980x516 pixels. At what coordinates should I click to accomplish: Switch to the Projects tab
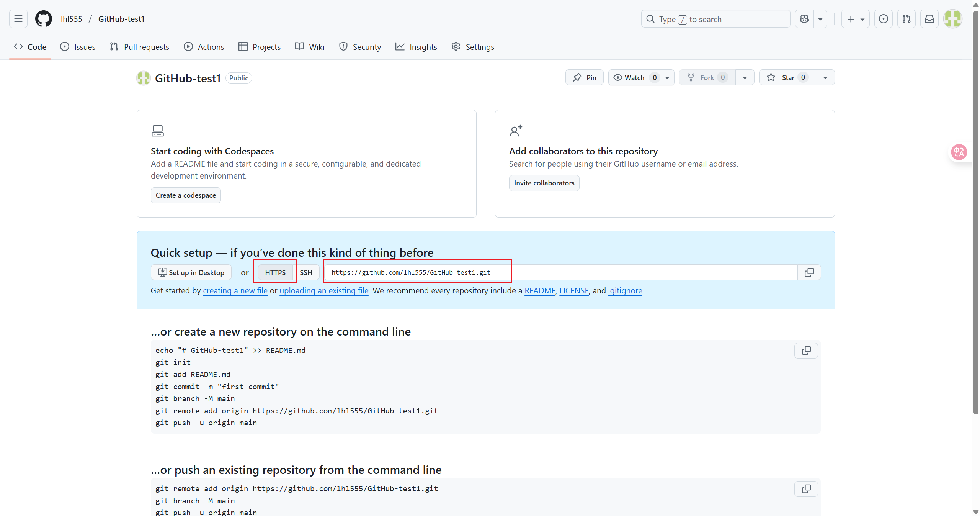tap(260, 47)
